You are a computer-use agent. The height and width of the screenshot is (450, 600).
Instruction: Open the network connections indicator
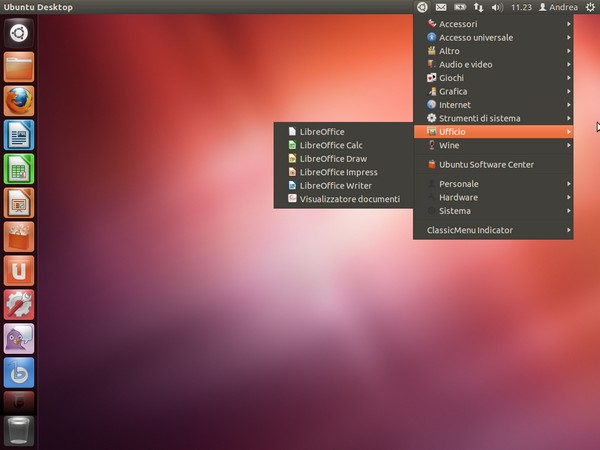(x=478, y=7)
